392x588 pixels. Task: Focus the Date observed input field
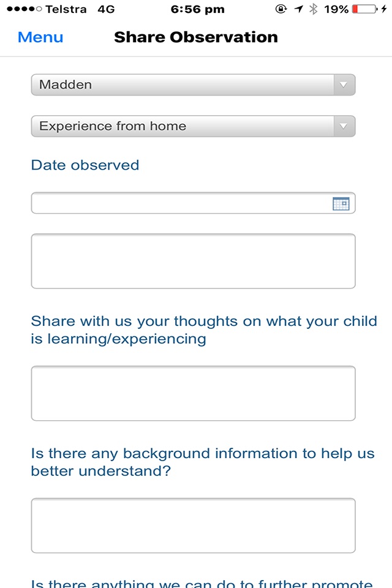pyautogui.click(x=193, y=203)
